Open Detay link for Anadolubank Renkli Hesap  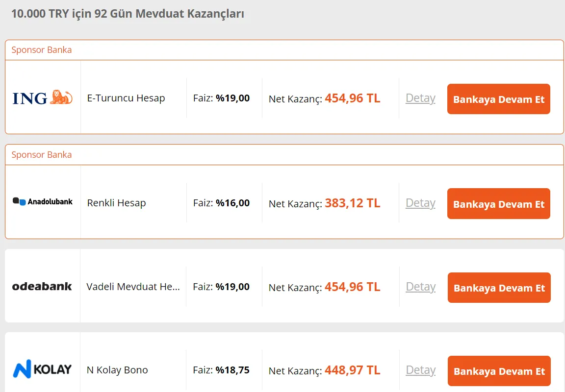420,203
